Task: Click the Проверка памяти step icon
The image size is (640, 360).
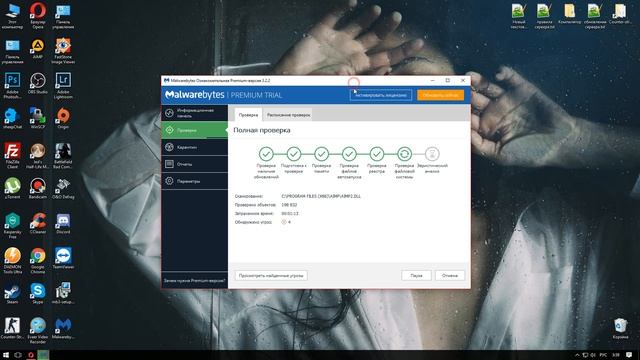Action: (322, 154)
